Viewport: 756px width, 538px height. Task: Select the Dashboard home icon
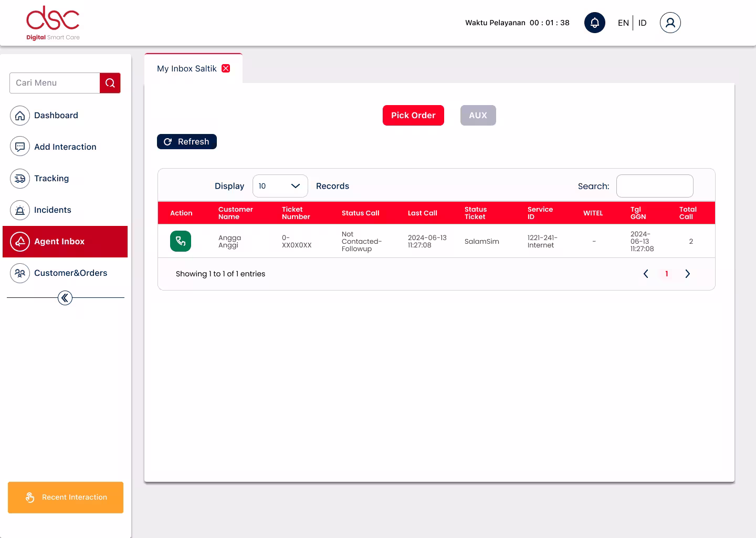[x=20, y=115]
